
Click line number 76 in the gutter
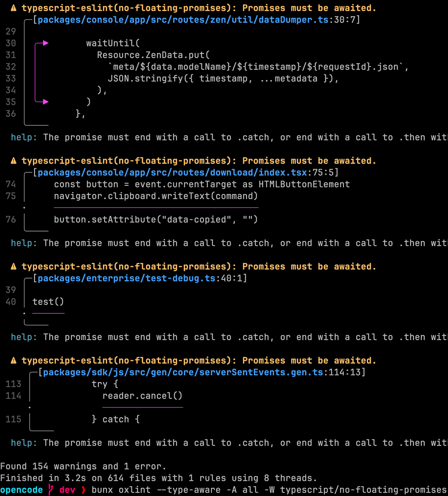click(x=11, y=219)
